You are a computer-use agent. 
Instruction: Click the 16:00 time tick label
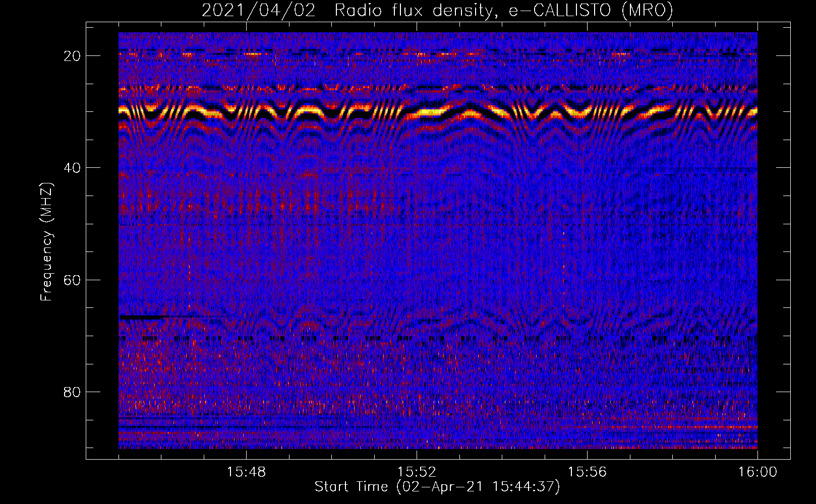pyautogui.click(x=757, y=472)
